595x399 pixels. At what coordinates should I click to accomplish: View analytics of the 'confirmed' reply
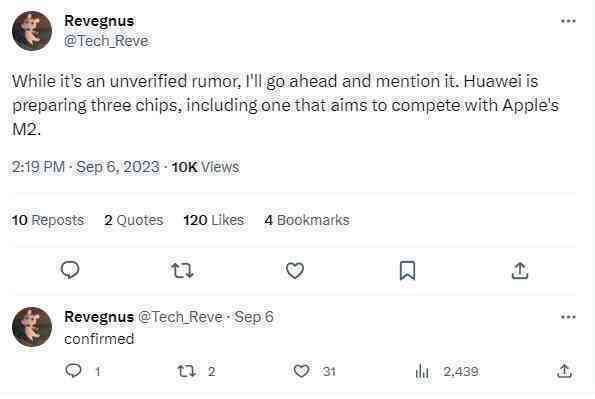coord(422,371)
